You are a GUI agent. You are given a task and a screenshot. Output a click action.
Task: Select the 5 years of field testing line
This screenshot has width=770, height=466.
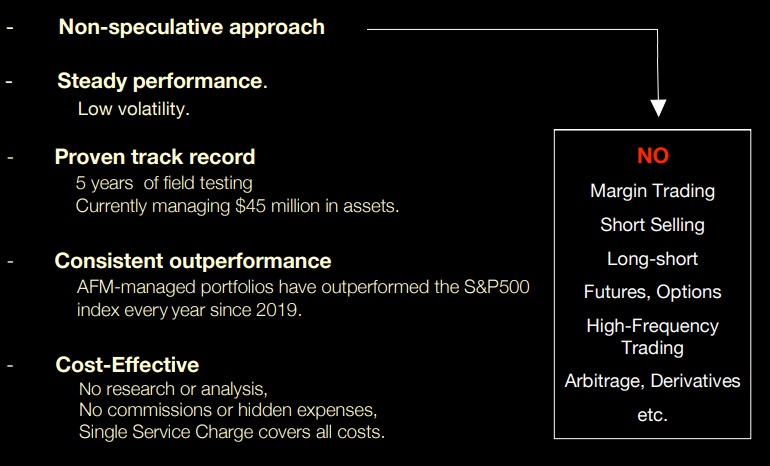[x=164, y=183]
